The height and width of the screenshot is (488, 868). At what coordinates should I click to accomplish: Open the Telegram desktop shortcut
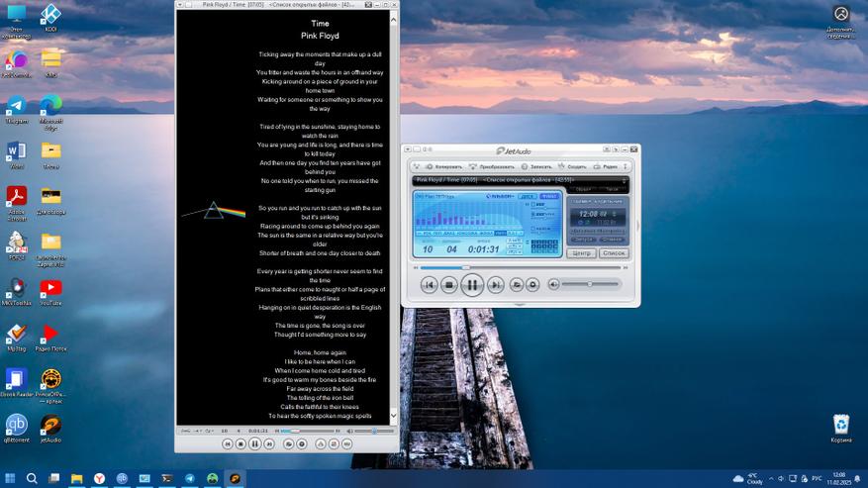coord(16,110)
